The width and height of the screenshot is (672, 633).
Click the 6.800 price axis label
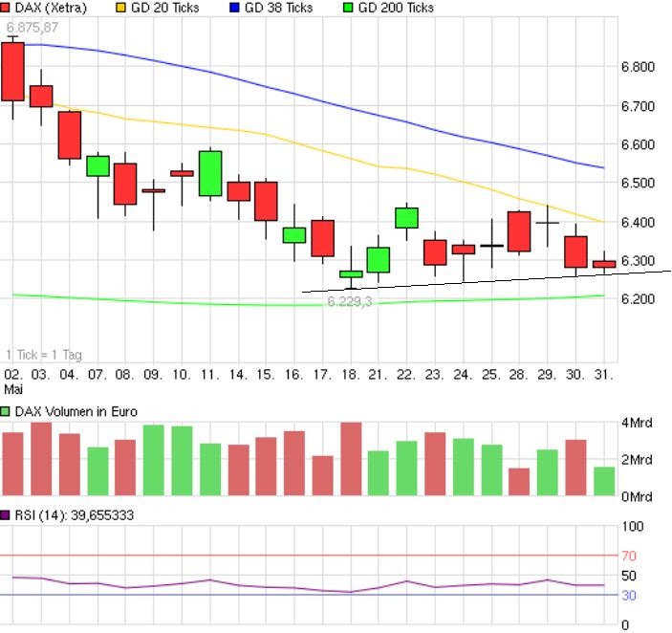pos(639,67)
